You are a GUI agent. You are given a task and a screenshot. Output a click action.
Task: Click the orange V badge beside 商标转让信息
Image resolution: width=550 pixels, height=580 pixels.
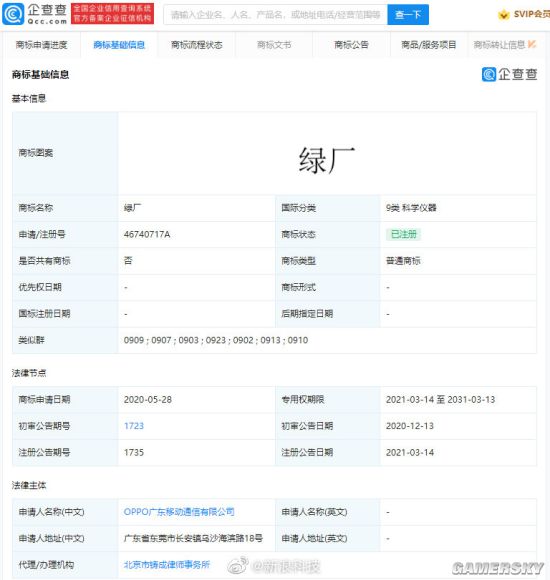coord(532,44)
